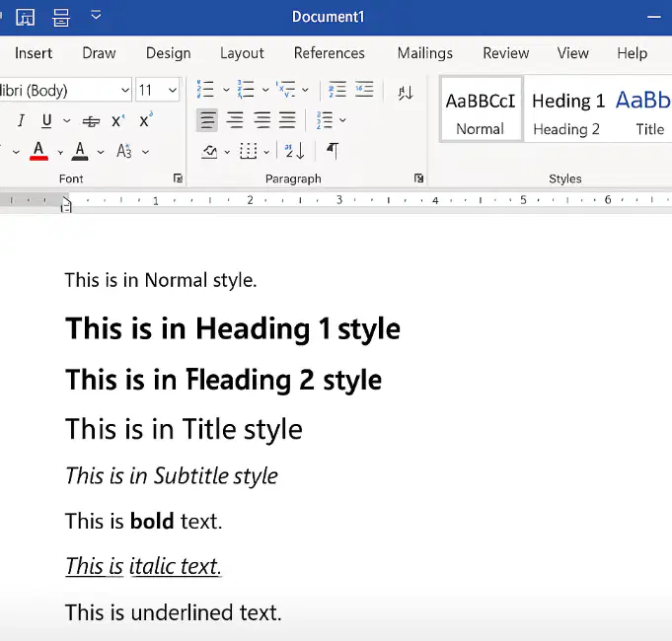Toggle Italic formatting
672x641 pixels.
coord(21,120)
